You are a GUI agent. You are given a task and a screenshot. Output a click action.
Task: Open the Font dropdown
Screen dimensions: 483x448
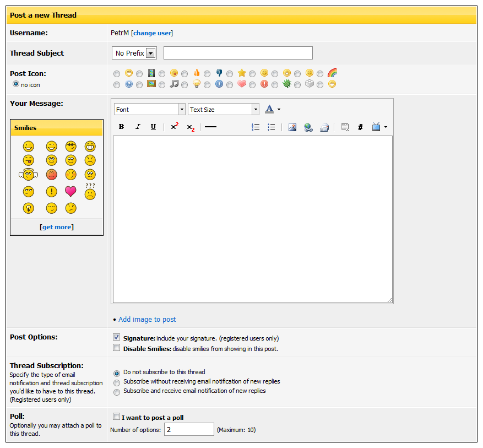149,110
